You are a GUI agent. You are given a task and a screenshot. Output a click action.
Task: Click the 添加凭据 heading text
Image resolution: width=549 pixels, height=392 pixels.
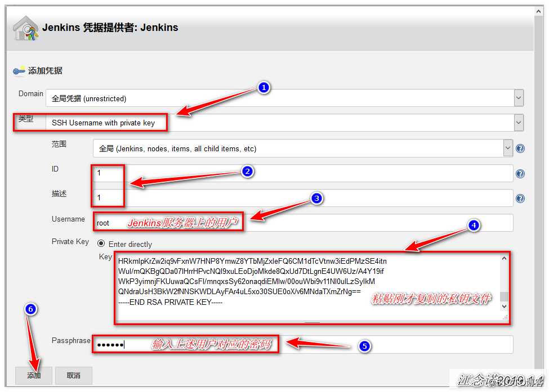45,71
